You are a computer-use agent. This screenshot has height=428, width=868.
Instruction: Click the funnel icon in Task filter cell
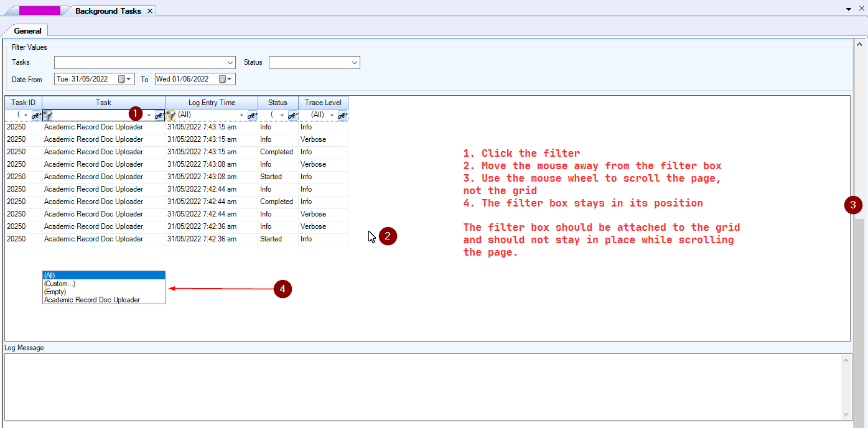pos(47,115)
